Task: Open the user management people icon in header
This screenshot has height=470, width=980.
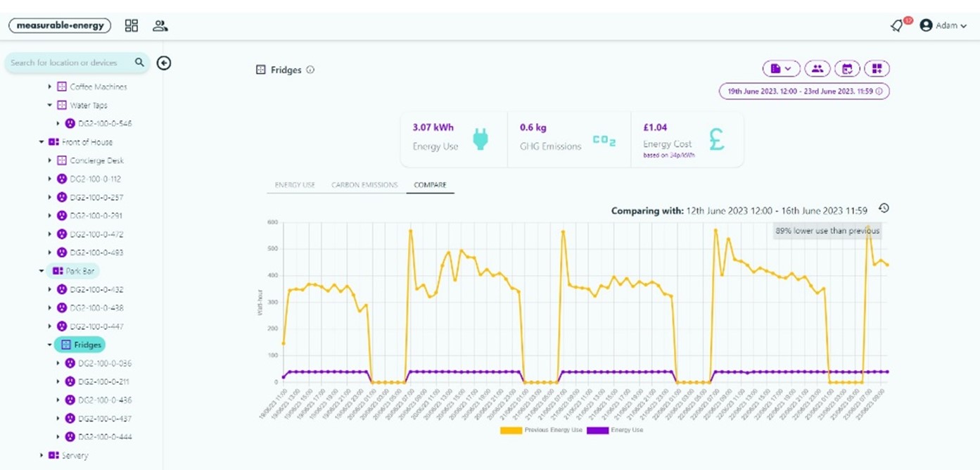Action: click(x=160, y=26)
